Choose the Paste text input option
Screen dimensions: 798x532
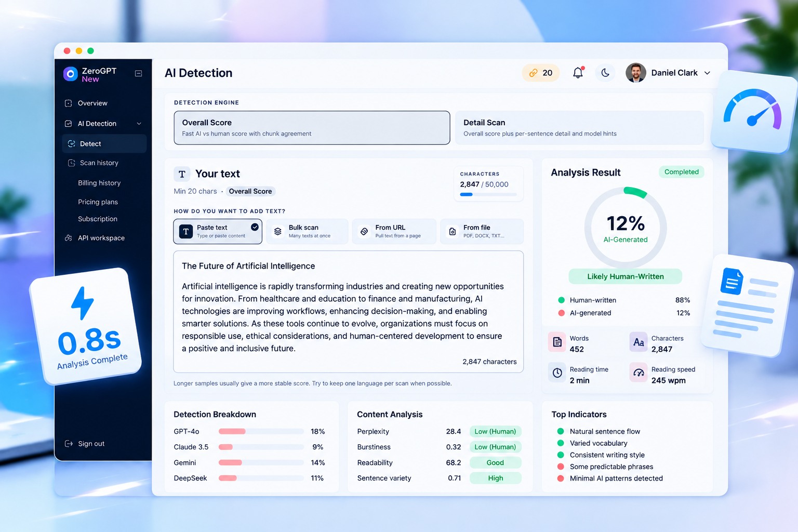click(218, 232)
